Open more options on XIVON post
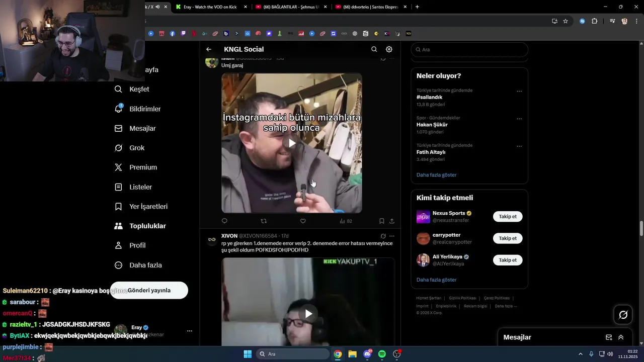 tap(392, 236)
